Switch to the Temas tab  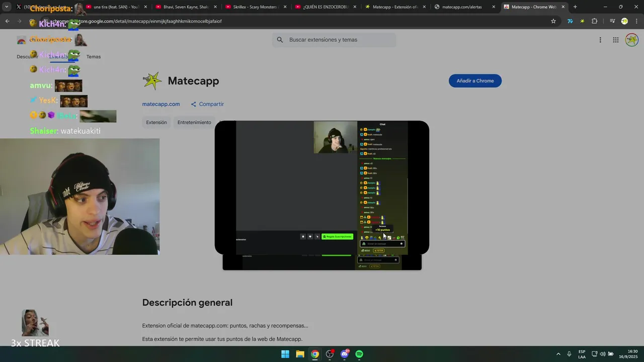[x=94, y=57]
